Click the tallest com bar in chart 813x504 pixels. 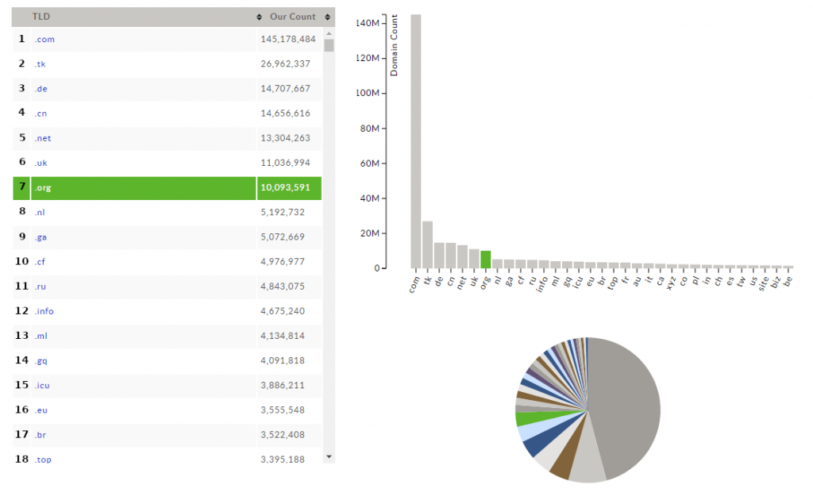[x=416, y=143]
